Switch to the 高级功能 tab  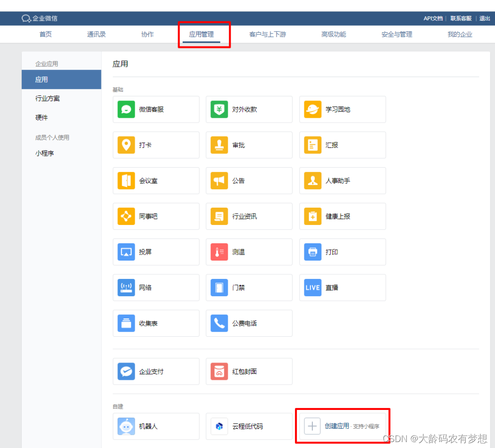pos(333,34)
